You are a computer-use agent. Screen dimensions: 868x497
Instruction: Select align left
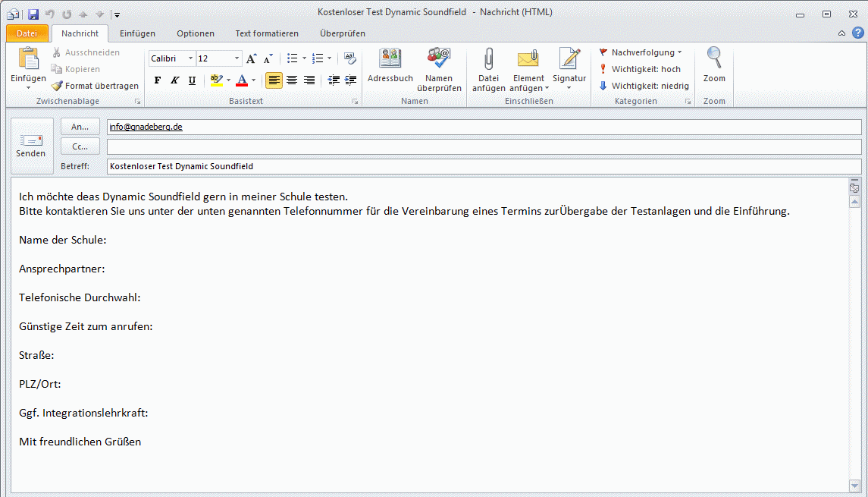tap(274, 80)
